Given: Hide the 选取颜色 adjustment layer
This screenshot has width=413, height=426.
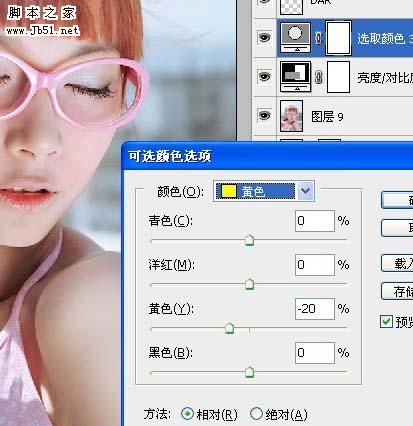Looking at the screenshot, I should [x=264, y=38].
